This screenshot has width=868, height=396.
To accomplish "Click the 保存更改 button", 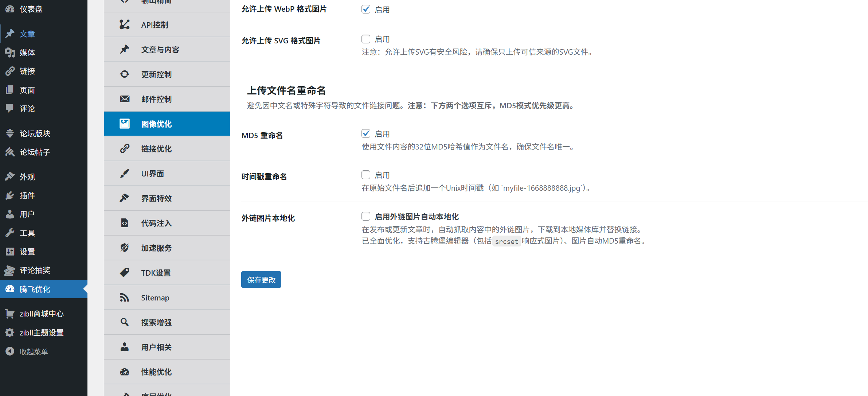I will (x=261, y=279).
